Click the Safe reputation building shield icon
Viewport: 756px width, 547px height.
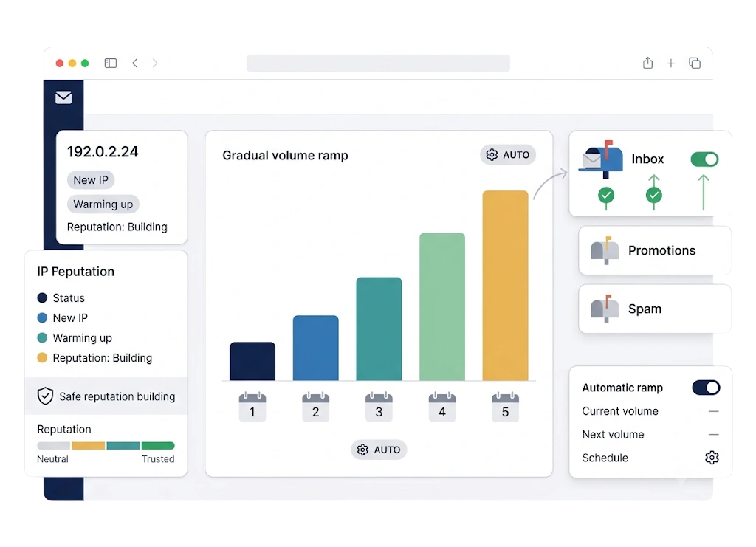[x=45, y=396]
